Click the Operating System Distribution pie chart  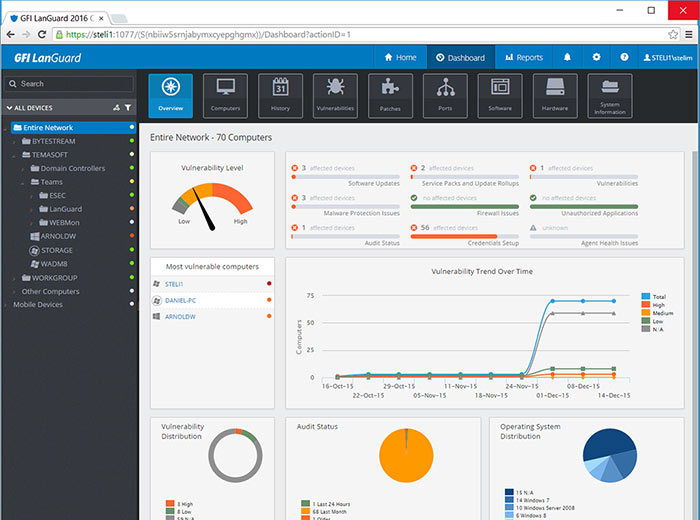610,455
